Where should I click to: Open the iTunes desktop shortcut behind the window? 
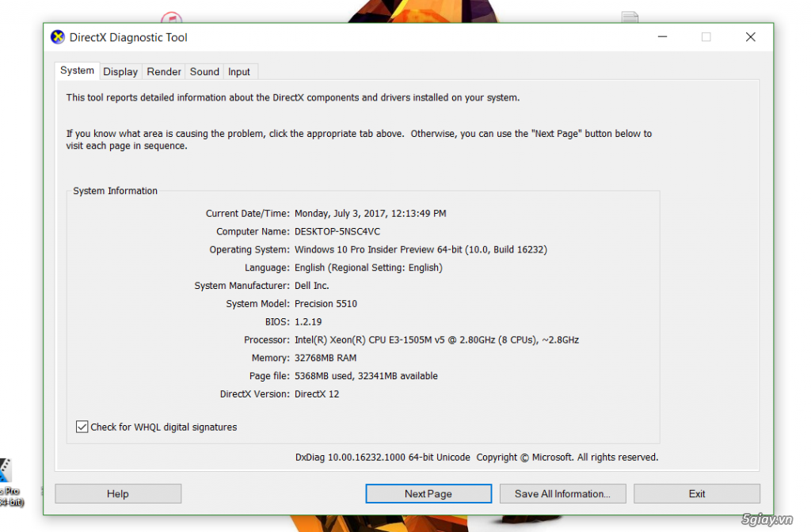pyautogui.click(x=171, y=17)
